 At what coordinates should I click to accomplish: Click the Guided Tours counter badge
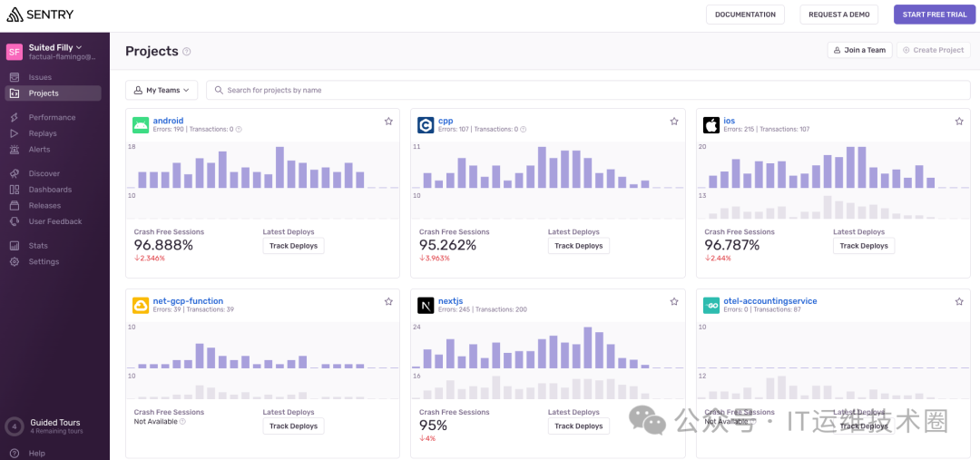pos(15,426)
